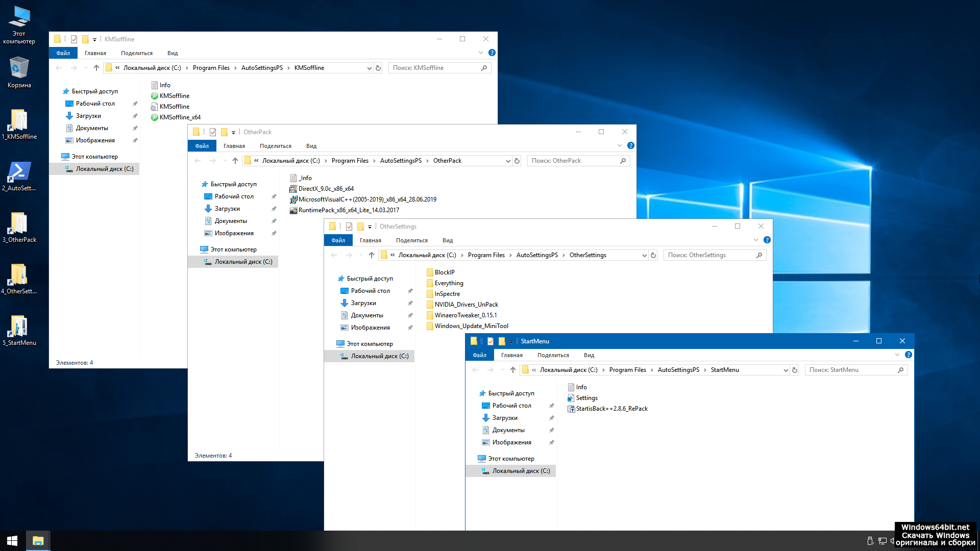Expand the StartMenu breadcrumb dropdown
The image size is (980, 551).
click(x=784, y=369)
